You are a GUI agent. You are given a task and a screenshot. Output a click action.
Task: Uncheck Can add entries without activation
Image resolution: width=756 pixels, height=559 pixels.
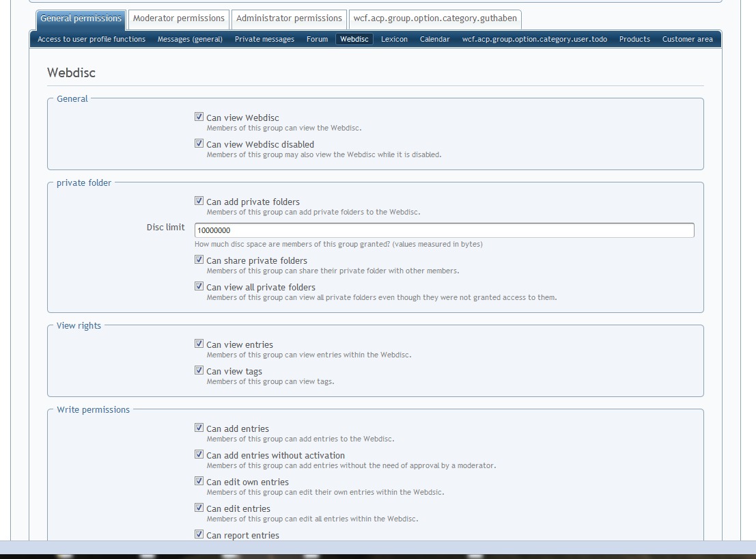(199, 455)
